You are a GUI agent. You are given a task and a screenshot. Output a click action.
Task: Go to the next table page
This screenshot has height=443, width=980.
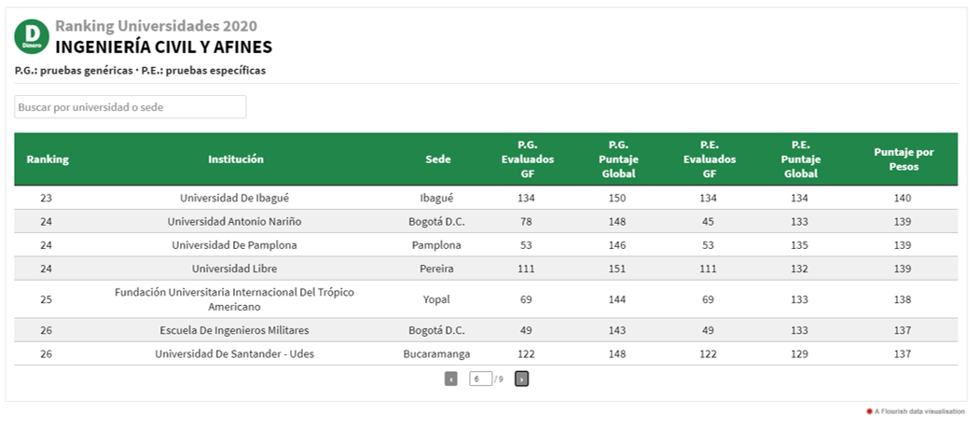click(x=521, y=379)
